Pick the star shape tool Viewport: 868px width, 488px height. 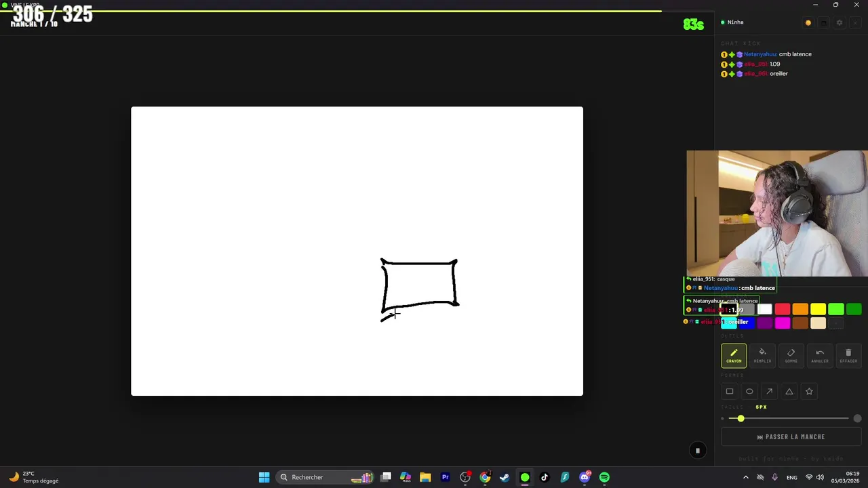(x=809, y=391)
